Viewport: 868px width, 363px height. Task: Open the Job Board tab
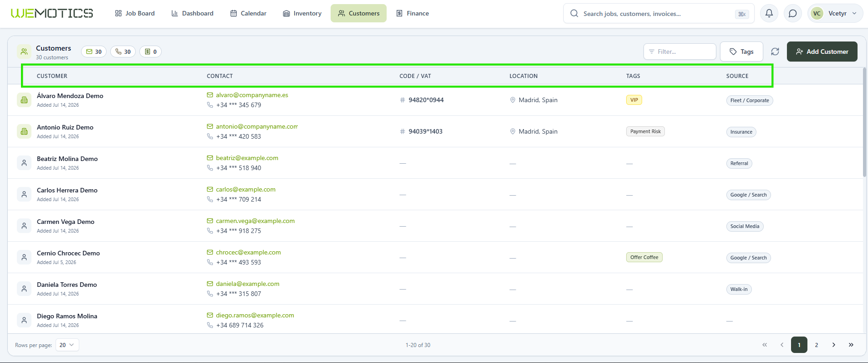tap(135, 13)
